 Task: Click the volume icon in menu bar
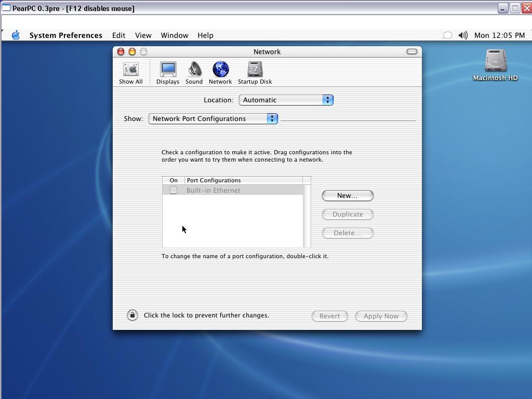click(x=463, y=35)
